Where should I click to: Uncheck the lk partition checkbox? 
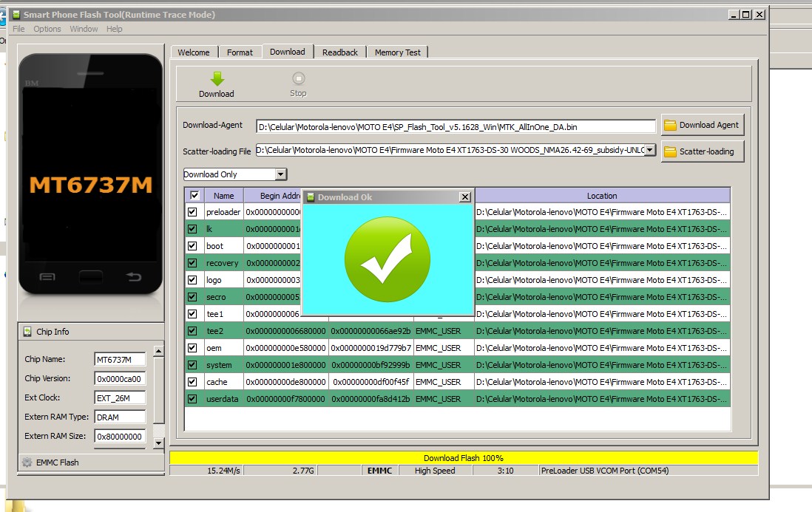(x=192, y=229)
